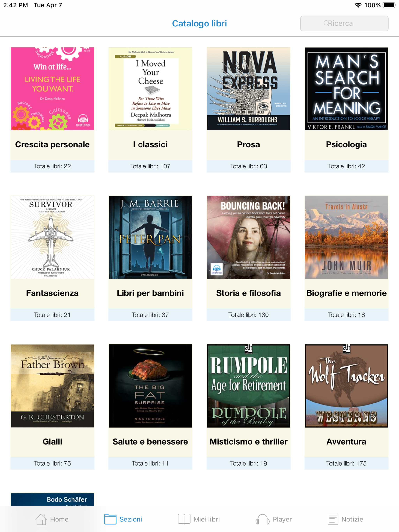
Task: Open the Psicologia category
Action: pos(346,144)
